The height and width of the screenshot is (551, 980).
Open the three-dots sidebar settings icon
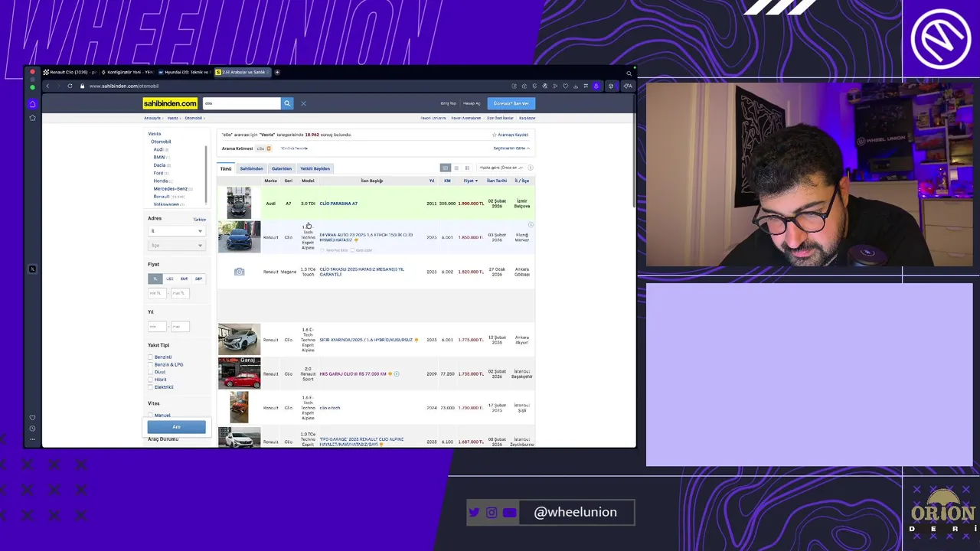pos(32,439)
